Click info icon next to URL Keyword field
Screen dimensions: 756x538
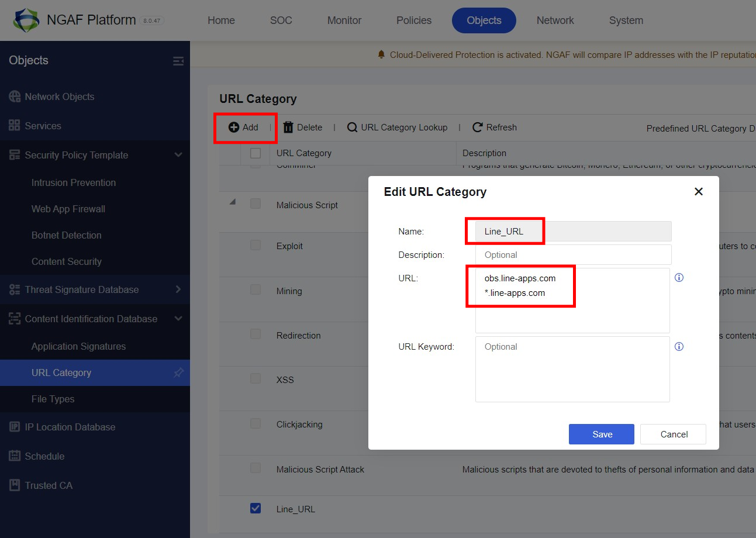pyautogui.click(x=679, y=347)
